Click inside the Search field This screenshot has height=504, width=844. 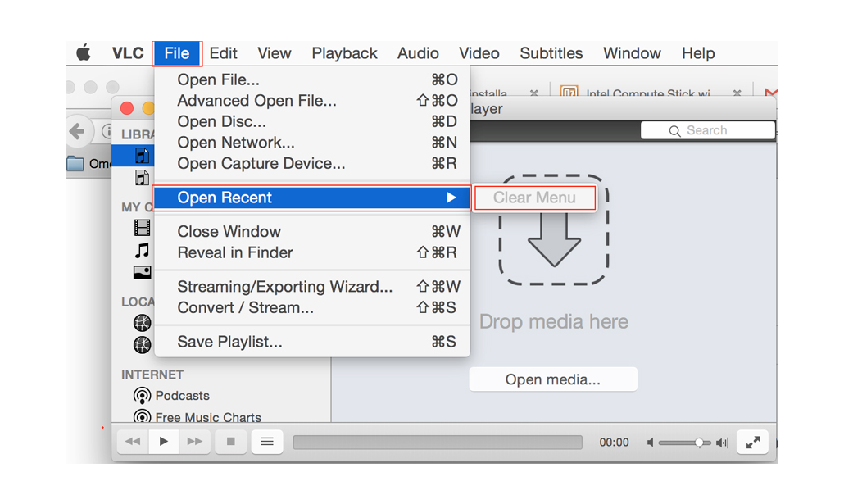[x=713, y=130]
